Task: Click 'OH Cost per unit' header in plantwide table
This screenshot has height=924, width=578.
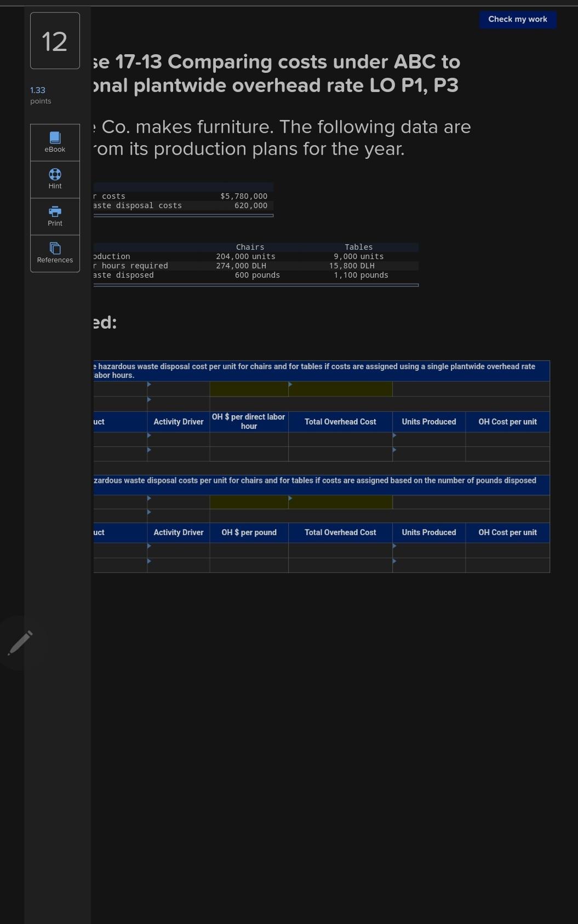Action: point(507,422)
